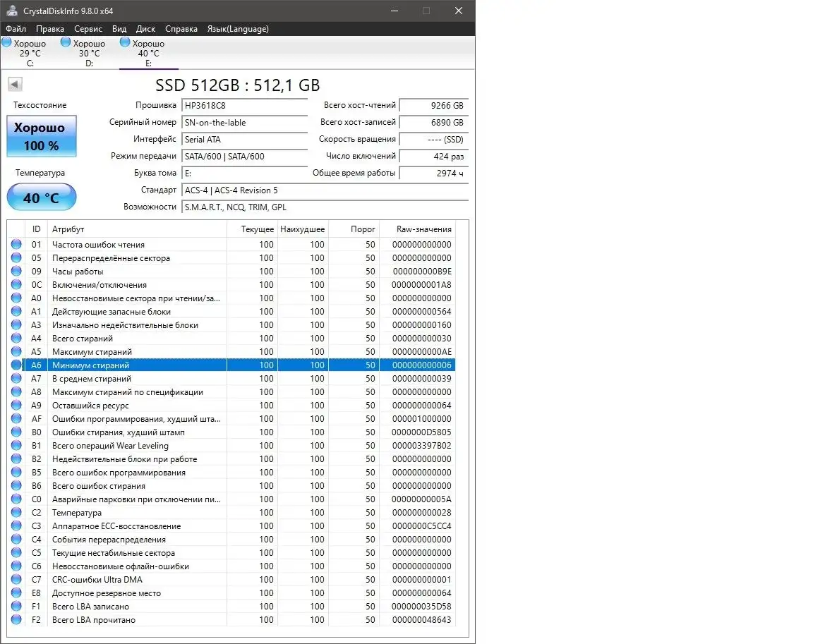
Task: Select drive C: status icon at 29 °C
Action: click(x=7, y=43)
